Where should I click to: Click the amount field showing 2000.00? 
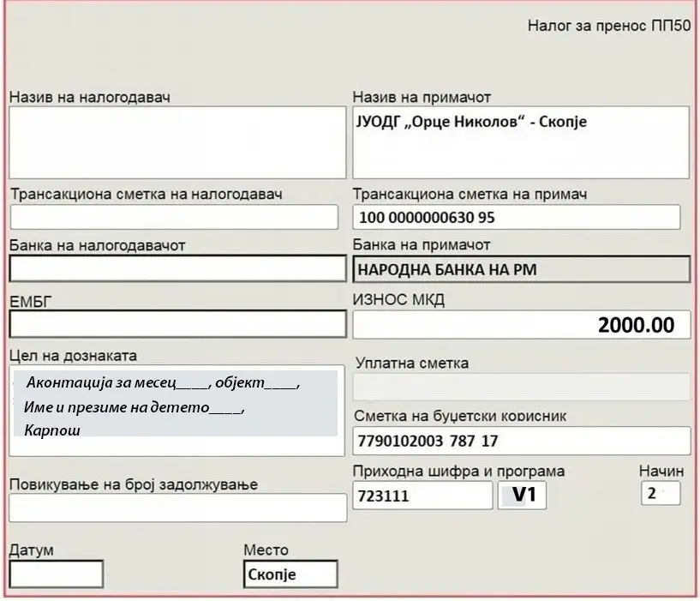point(522,324)
